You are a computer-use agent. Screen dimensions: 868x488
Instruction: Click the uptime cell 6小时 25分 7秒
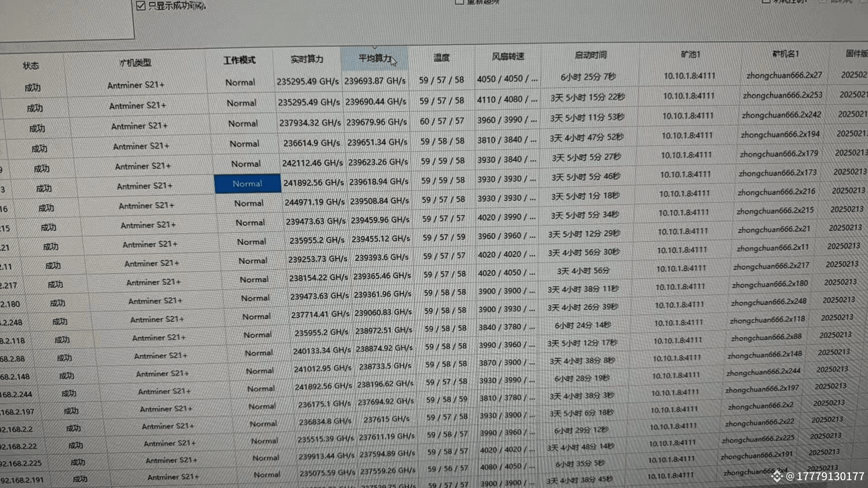tap(588, 77)
